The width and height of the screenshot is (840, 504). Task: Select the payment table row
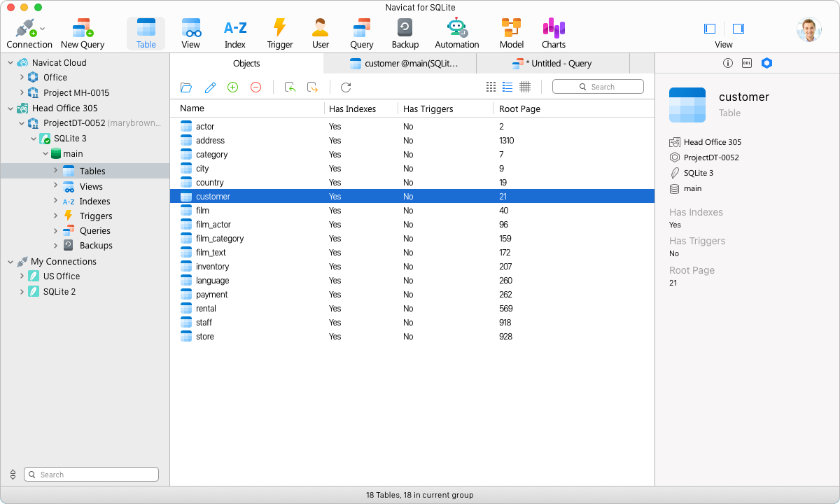(412, 295)
